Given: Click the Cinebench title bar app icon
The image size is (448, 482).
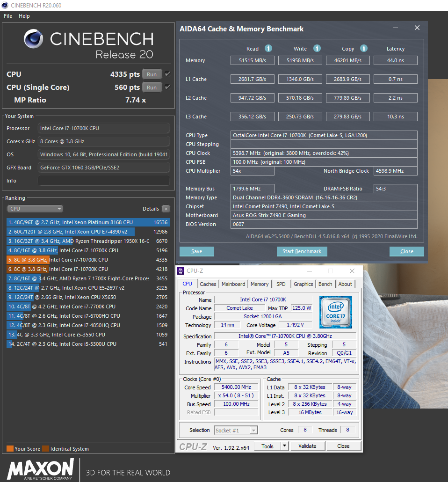Looking at the screenshot, I should pyautogui.click(x=5, y=5).
